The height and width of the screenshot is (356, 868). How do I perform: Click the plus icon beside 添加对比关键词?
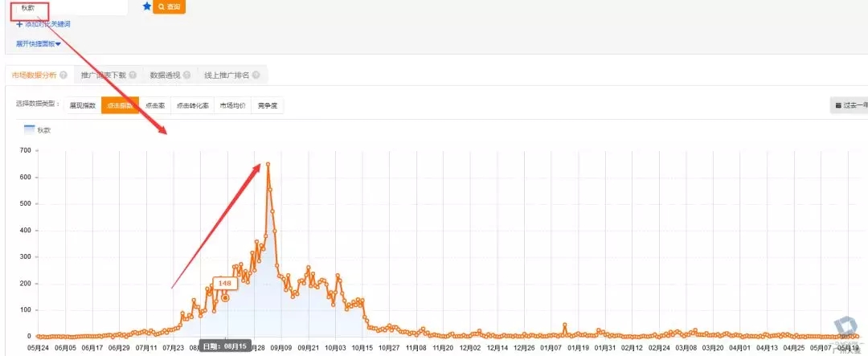pos(19,24)
